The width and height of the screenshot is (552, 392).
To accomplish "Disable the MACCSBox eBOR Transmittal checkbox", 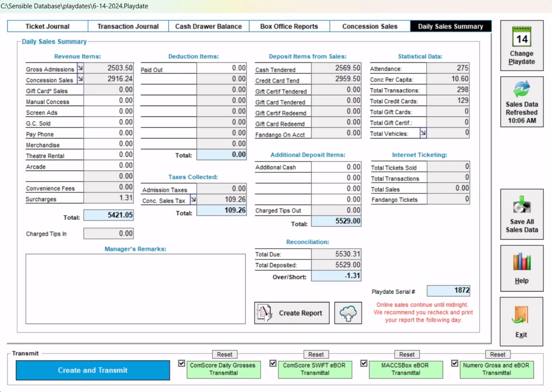I will [364, 363].
